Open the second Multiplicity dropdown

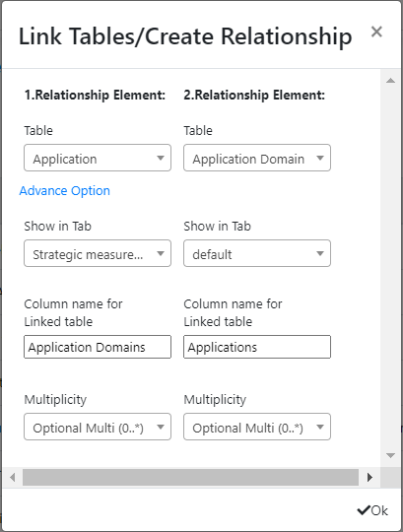(x=257, y=427)
